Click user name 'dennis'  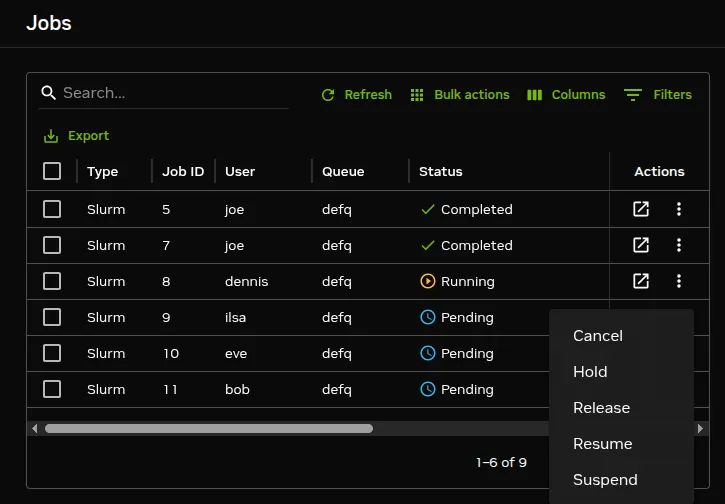click(x=246, y=281)
